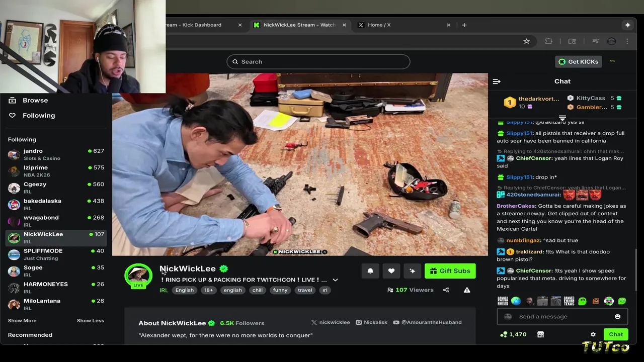Open jandro channel in Following list
The height and width of the screenshot is (362, 644).
[x=56, y=154]
